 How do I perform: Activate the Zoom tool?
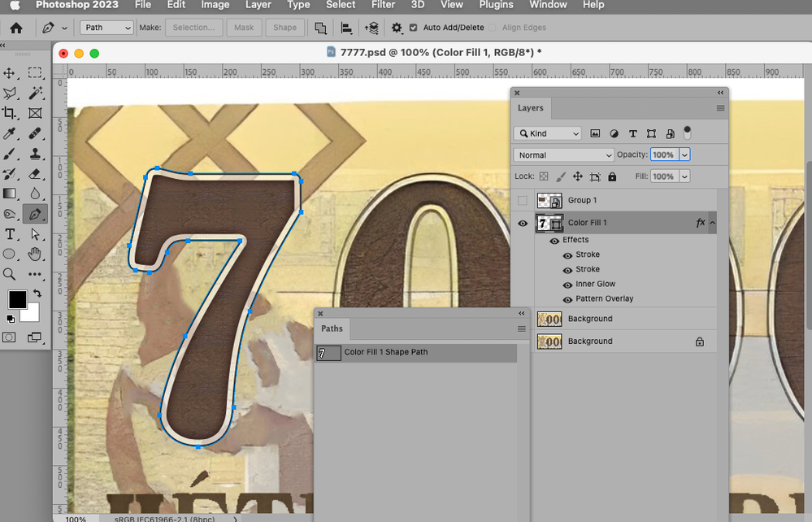11,275
